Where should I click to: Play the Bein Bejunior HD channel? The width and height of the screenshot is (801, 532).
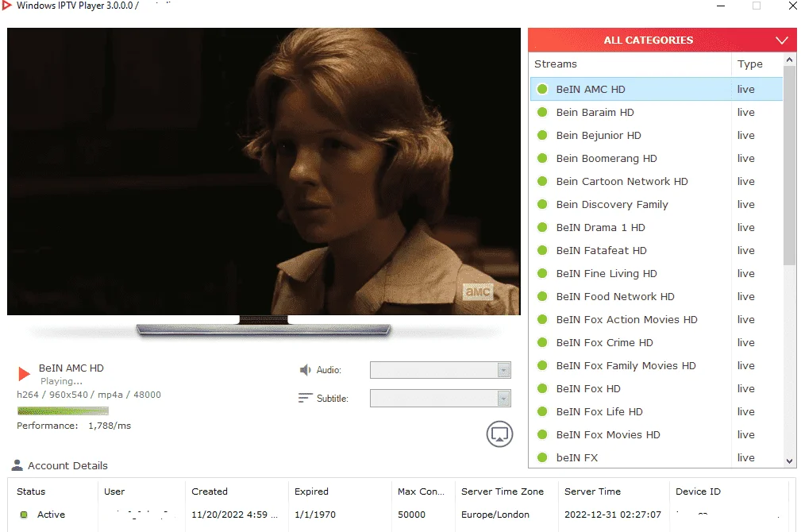pos(657,135)
